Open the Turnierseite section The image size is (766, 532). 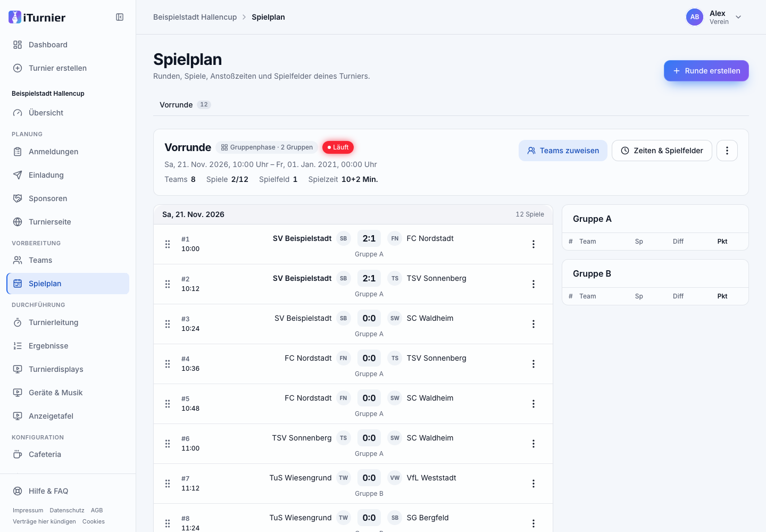coord(68,222)
